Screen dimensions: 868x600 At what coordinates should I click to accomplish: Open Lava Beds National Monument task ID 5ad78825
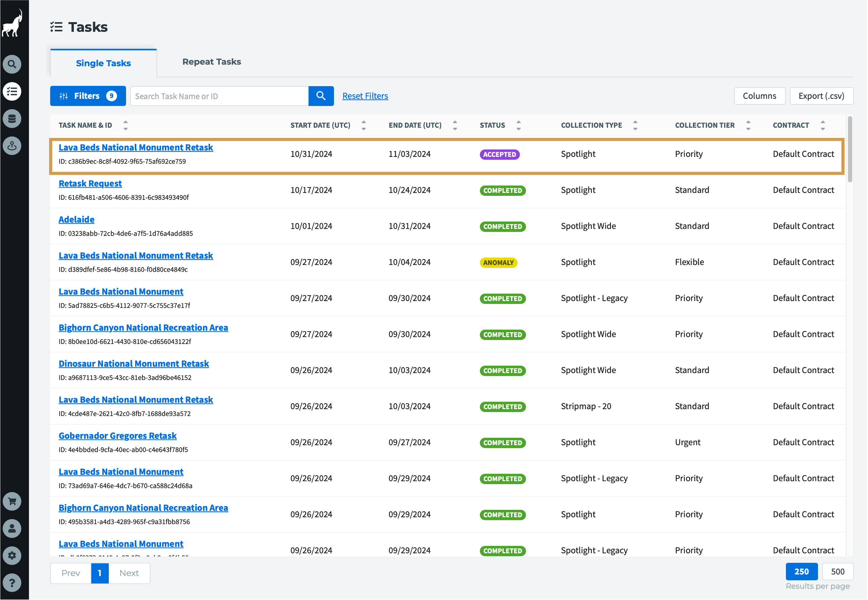point(121,292)
